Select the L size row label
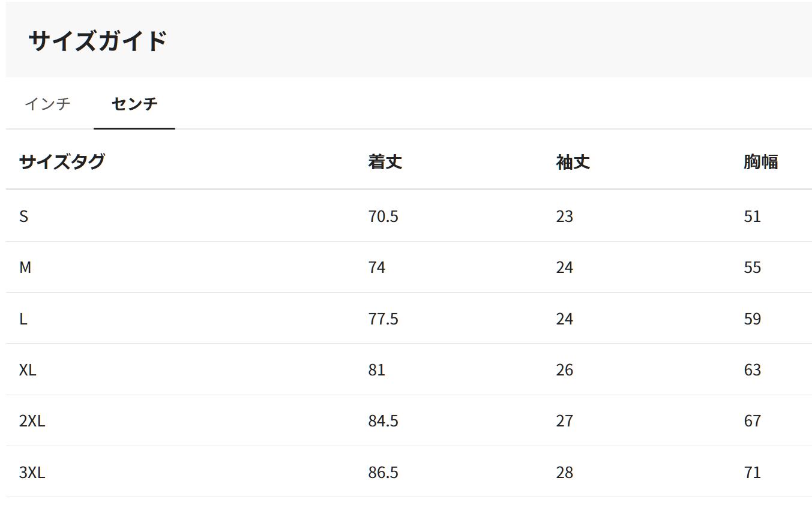This screenshot has width=812, height=508. (x=23, y=318)
